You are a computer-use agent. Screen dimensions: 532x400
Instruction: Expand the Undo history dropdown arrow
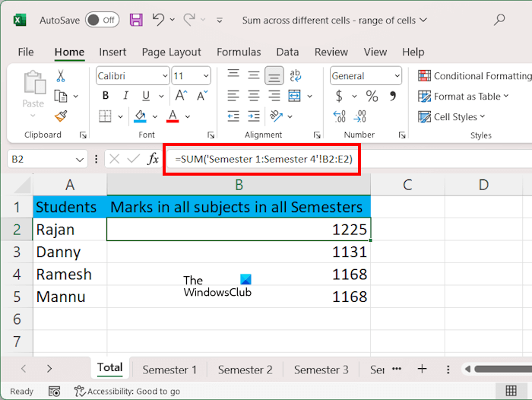[173, 20]
